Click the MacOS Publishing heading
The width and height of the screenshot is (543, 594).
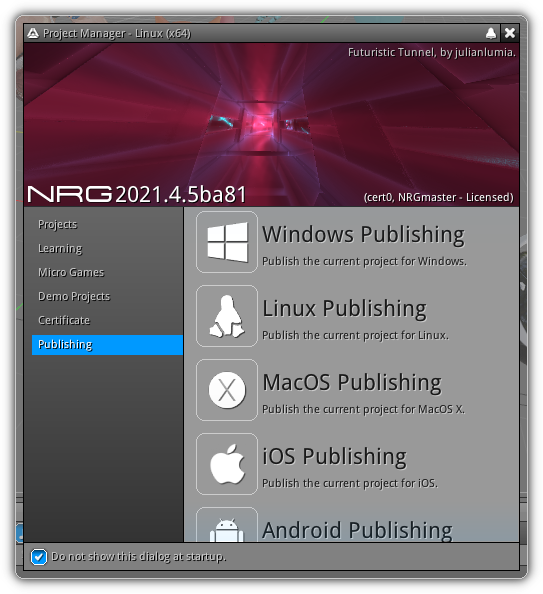(x=352, y=382)
